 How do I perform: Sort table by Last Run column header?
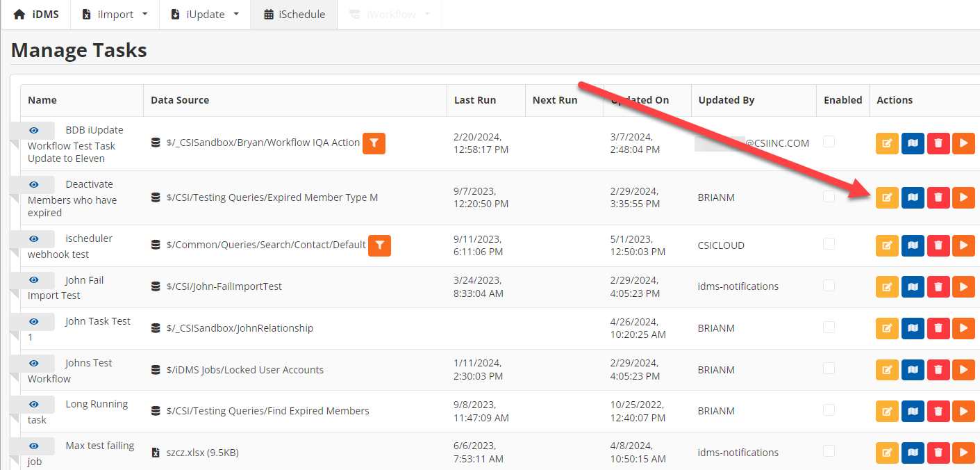[475, 100]
